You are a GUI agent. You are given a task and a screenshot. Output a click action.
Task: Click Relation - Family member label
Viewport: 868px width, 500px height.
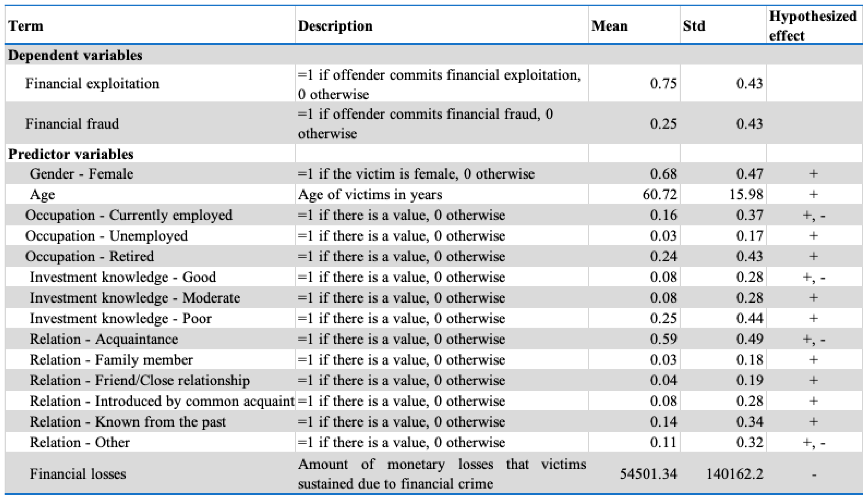click(x=111, y=360)
